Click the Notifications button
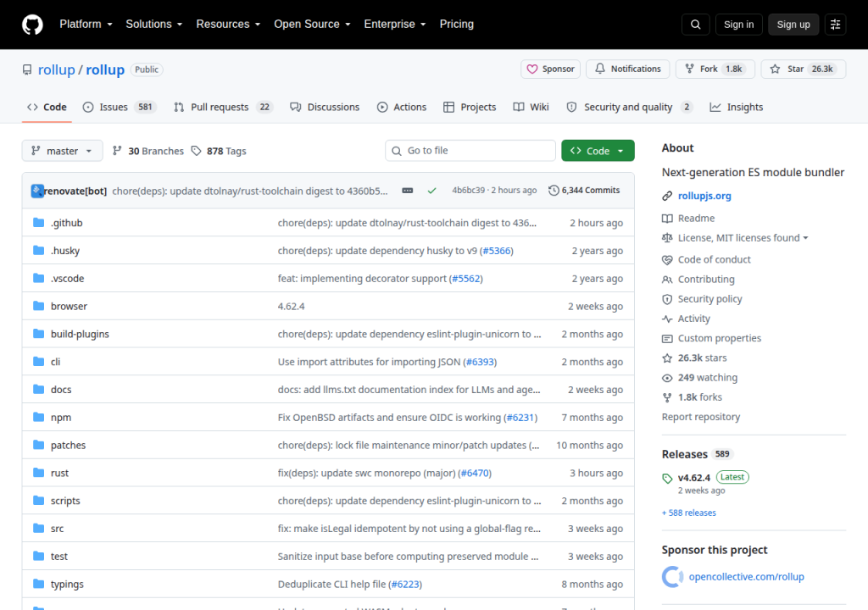Screen dimensions: 868x610 628,69
